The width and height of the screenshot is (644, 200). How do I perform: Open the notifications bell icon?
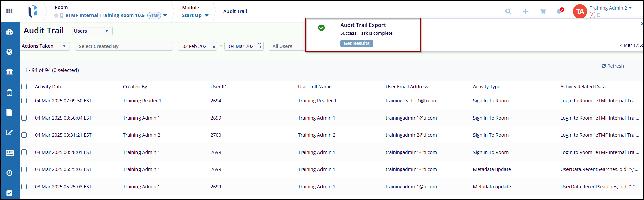pyautogui.click(x=559, y=11)
